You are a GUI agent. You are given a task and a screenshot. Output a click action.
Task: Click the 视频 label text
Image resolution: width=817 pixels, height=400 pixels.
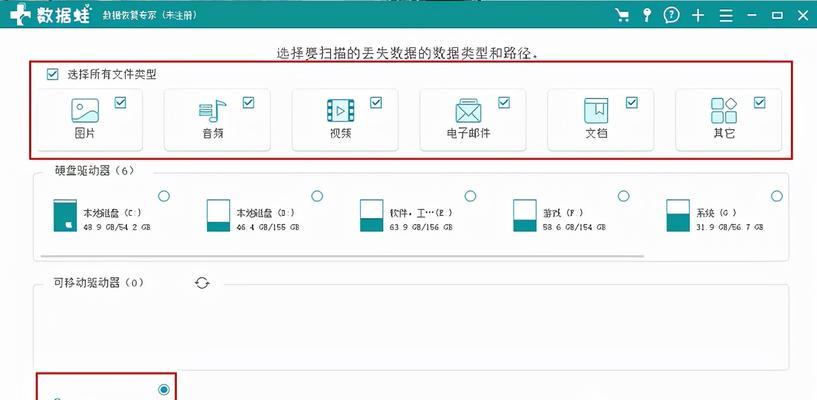click(340, 133)
